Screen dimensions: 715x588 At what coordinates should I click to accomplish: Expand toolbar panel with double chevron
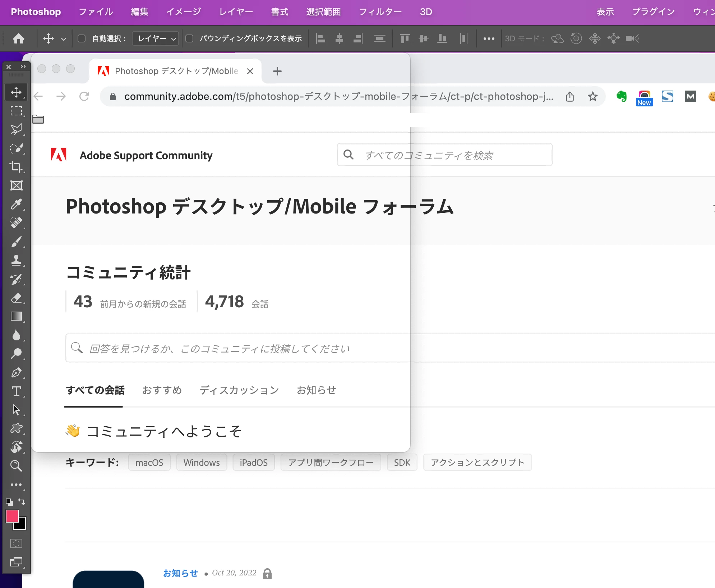23,66
